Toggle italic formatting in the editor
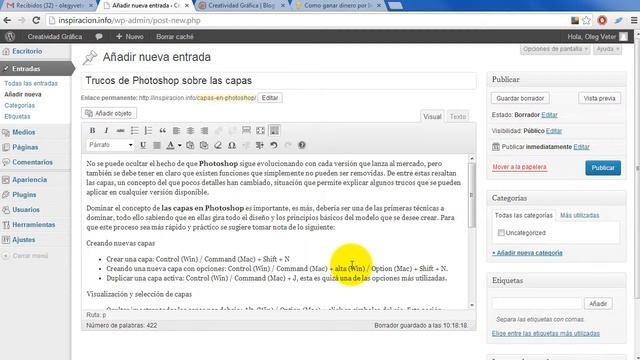This screenshot has height=360, width=640. [x=106, y=131]
